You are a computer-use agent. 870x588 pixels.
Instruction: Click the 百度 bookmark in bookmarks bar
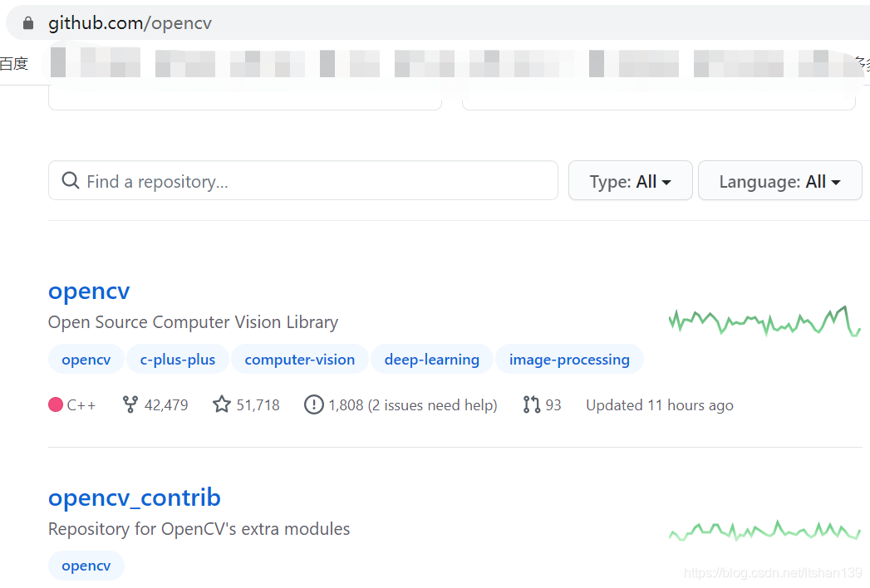pyautogui.click(x=14, y=63)
